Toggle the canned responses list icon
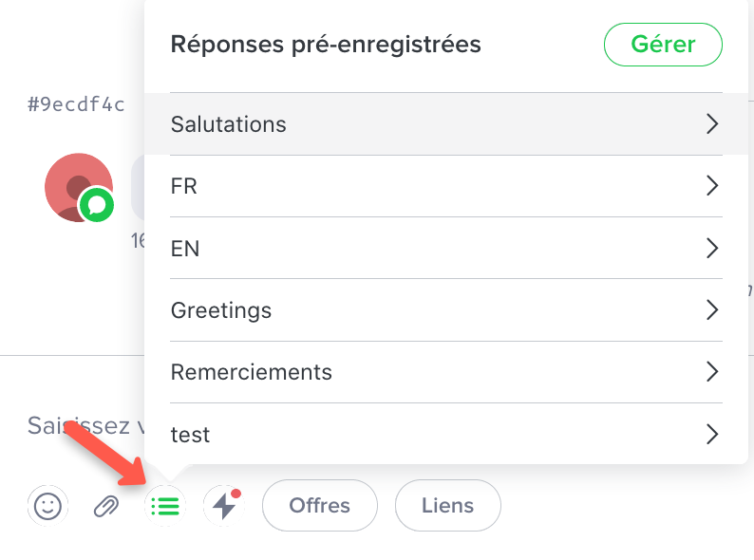This screenshot has height=560, width=754. click(164, 506)
